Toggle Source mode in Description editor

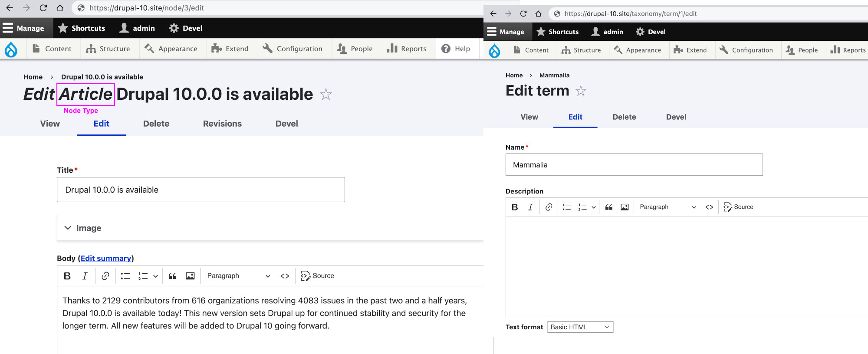pyautogui.click(x=738, y=207)
